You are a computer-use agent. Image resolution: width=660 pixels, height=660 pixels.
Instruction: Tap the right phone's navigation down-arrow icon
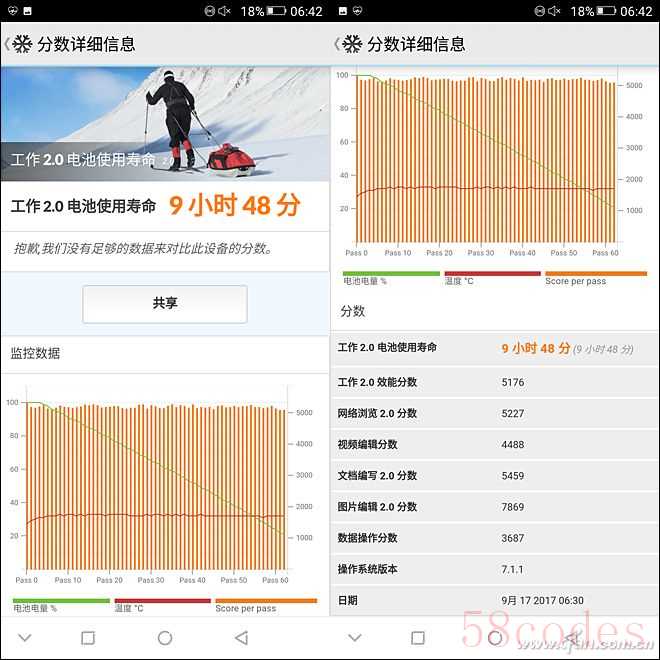(355, 638)
